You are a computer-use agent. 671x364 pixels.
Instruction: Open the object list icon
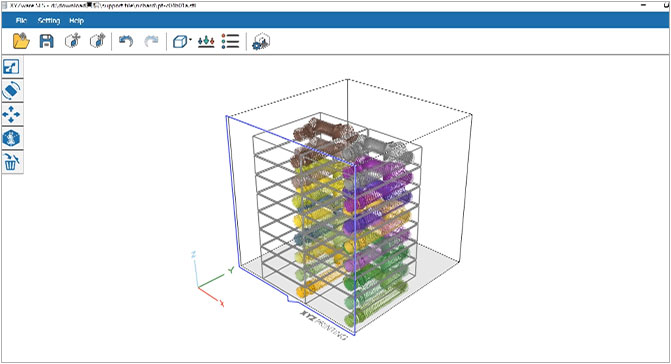click(230, 41)
